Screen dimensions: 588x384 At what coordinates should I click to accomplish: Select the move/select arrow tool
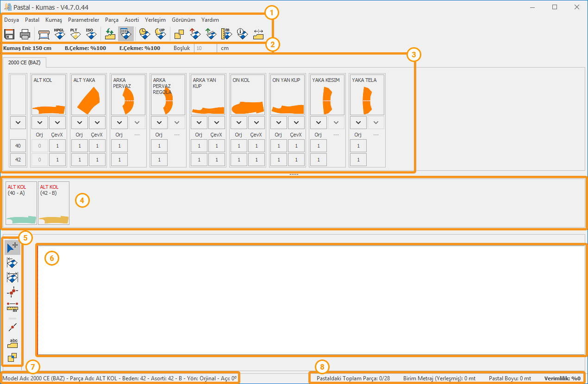[x=13, y=248]
